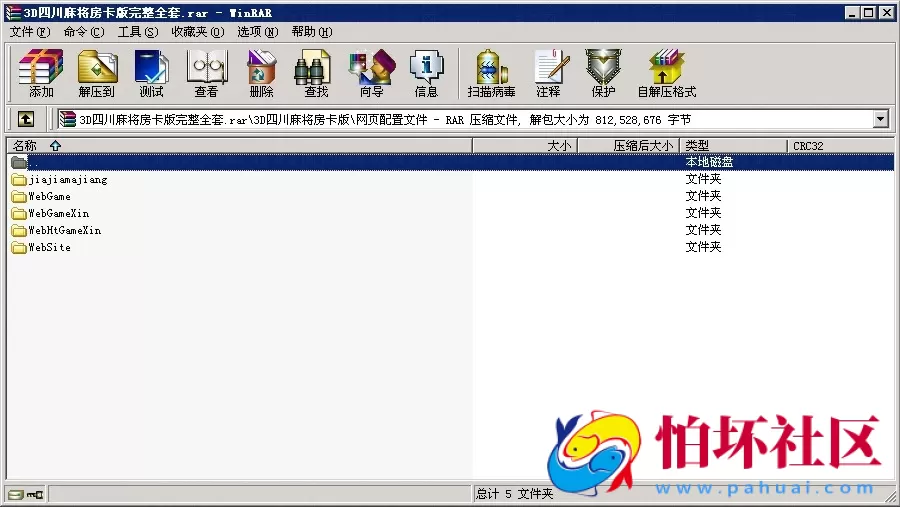Click the WebHtGameXin folder icon

click(x=19, y=230)
